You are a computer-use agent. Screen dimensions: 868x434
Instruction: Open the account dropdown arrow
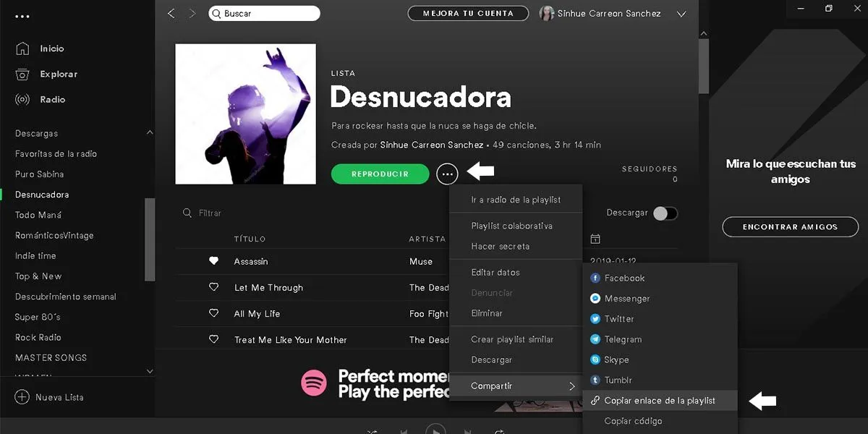681,13
